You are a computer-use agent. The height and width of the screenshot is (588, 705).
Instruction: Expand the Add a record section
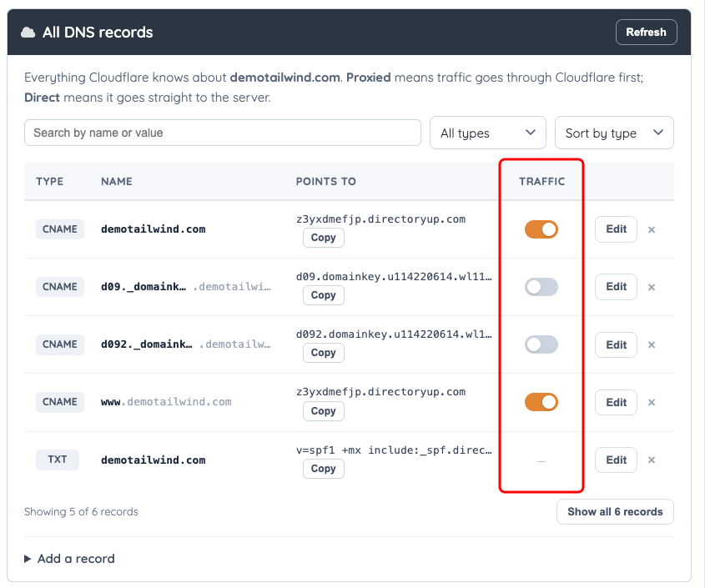(70, 559)
